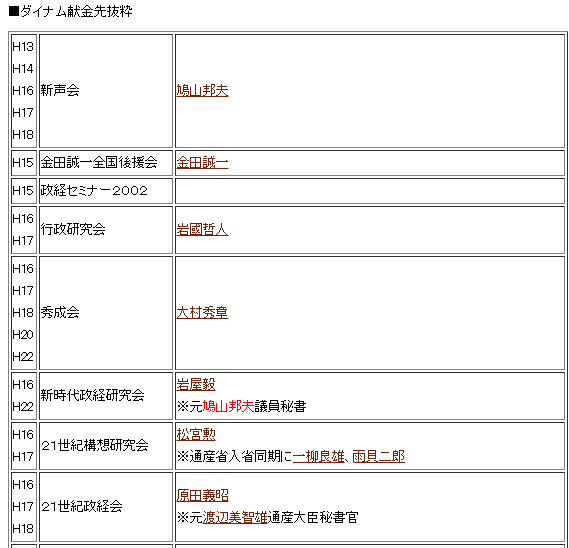The height and width of the screenshot is (548, 569).
Task: Click the 行政研究会 cell
Action: tap(106, 230)
